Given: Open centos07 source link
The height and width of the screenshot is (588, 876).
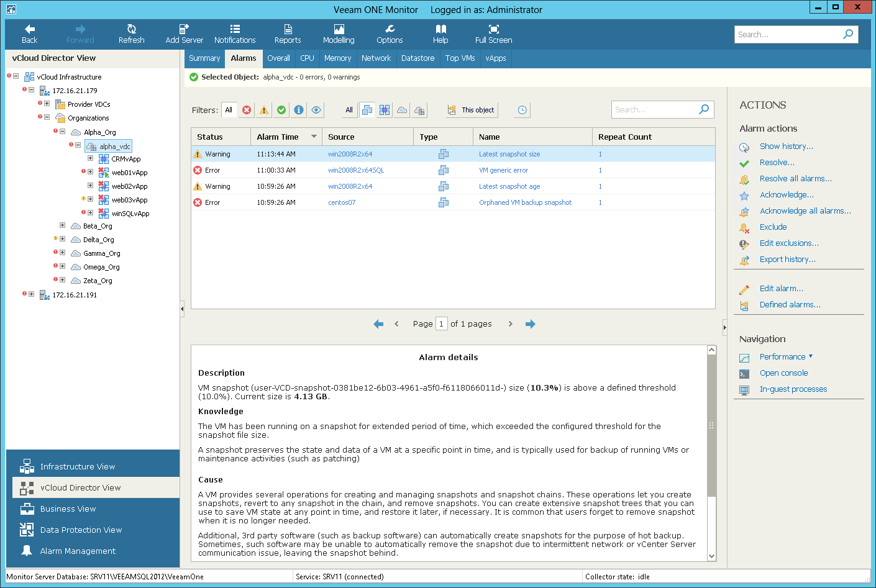Looking at the screenshot, I should point(342,202).
